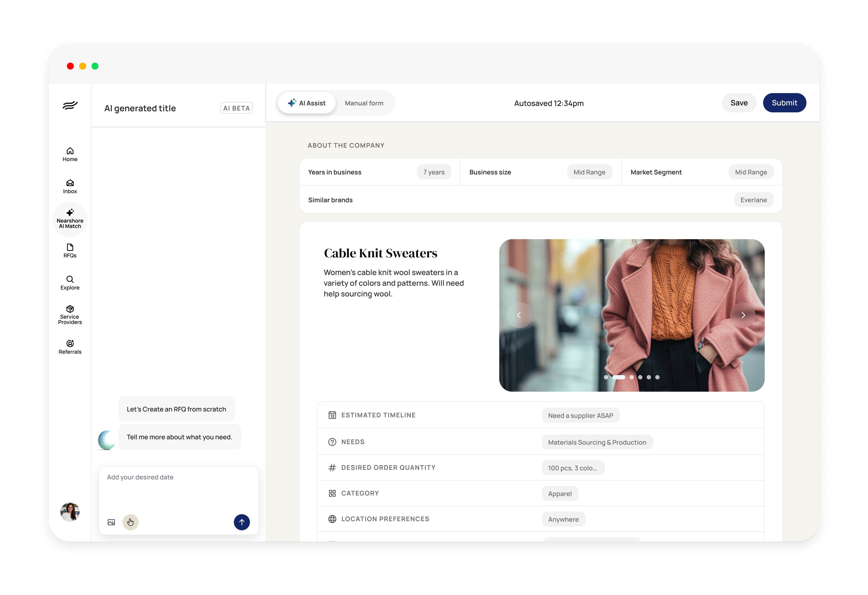Screen dimensions: 868x595
Task: Switch to the Manual form tab
Action: [x=364, y=103]
